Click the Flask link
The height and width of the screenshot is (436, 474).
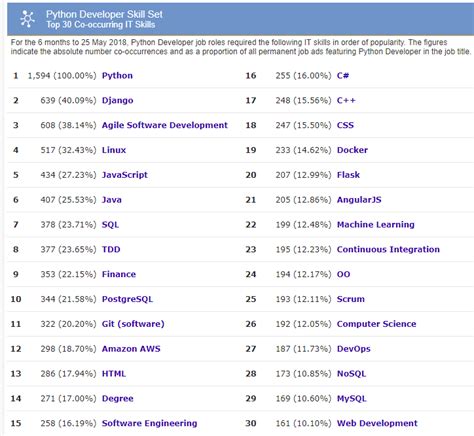pyautogui.click(x=348, y=175)
